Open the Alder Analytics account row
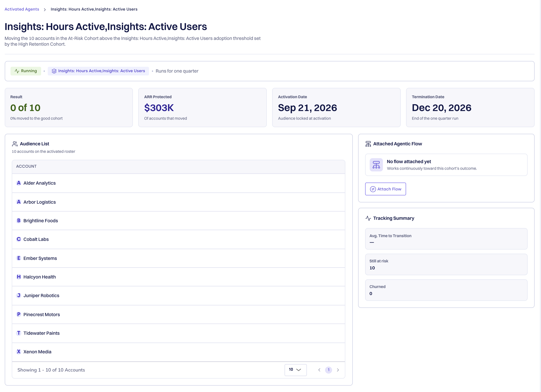The image size is (541, 392). (178, 183)
